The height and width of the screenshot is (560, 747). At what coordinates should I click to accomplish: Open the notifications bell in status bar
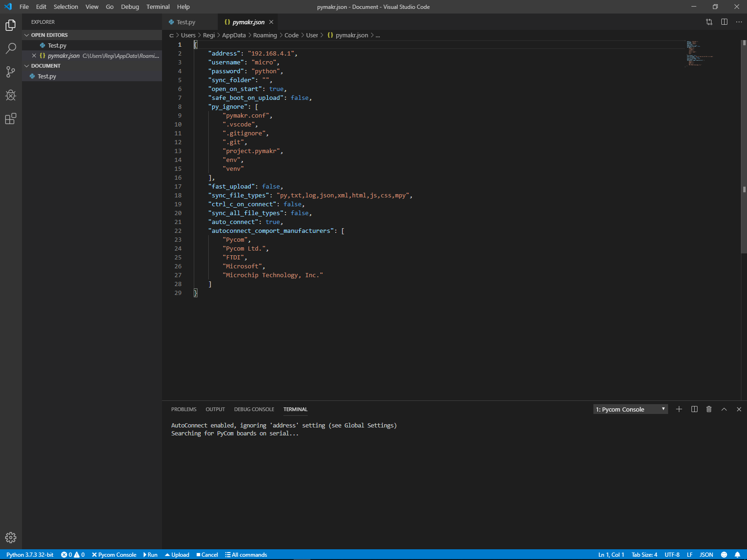[737, 555]
